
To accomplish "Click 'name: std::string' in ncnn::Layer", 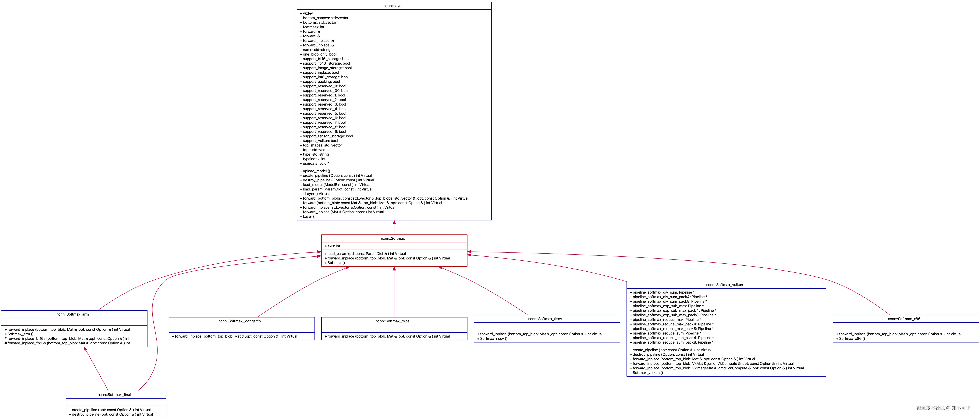I will 315,50.
